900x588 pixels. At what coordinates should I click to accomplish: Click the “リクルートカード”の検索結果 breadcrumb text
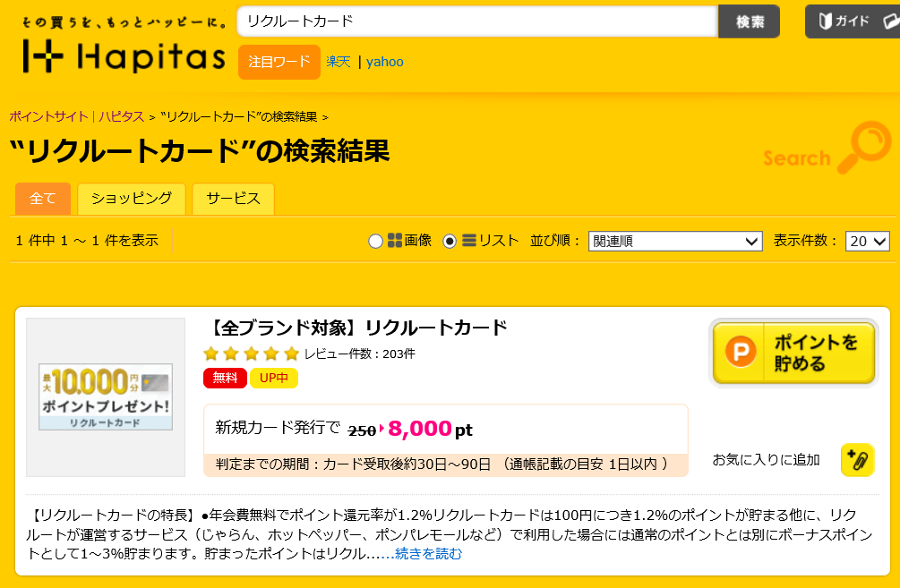click(239, 117)
